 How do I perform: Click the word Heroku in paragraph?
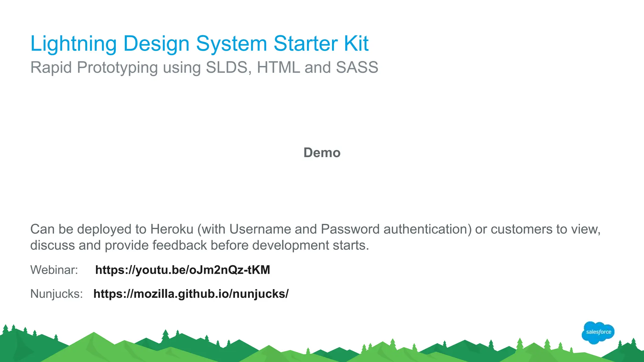(171, 229)
